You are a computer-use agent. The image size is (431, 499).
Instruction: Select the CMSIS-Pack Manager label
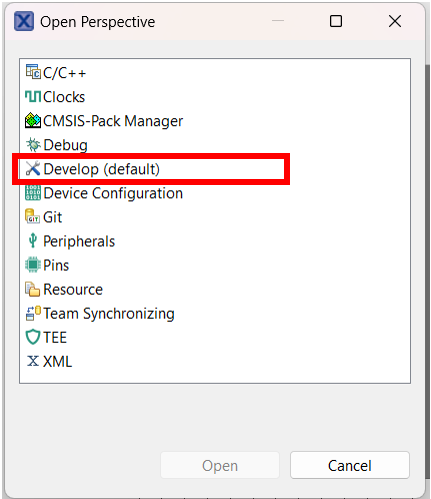click(113, 121)
